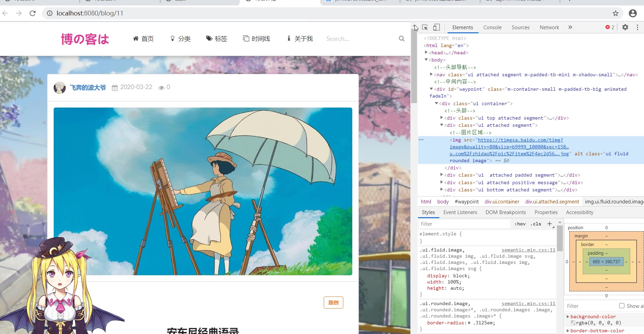Go back in browser history
Viewport: 644px width, 334px height.
(5, 13)
